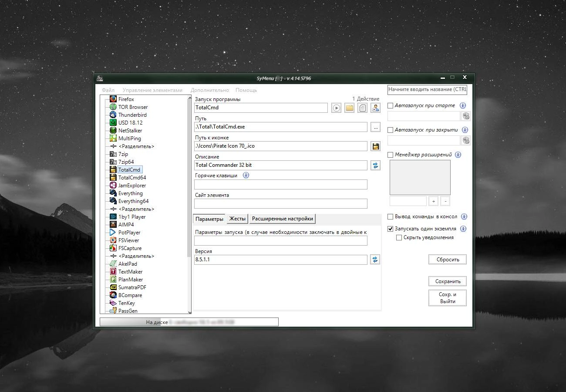Screen dimensions: 566x392
Task: Click the run-as-user icon
Action: (375, 108)
